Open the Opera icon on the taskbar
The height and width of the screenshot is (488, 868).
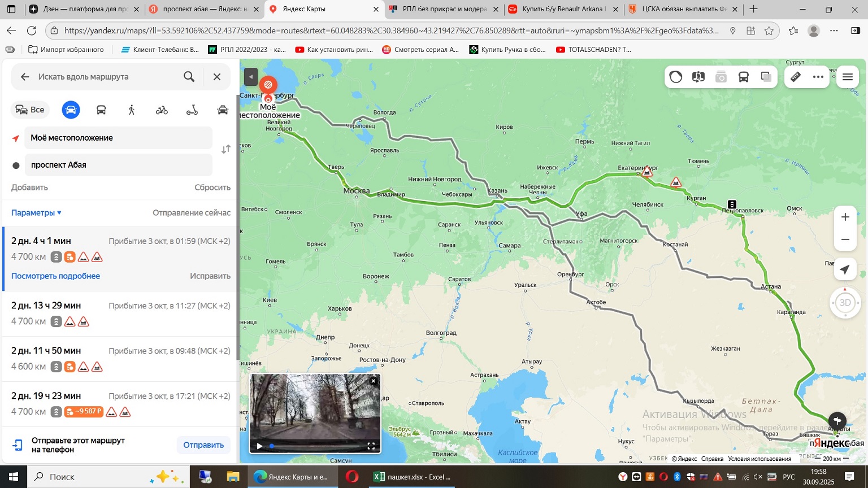click(352, 477)
